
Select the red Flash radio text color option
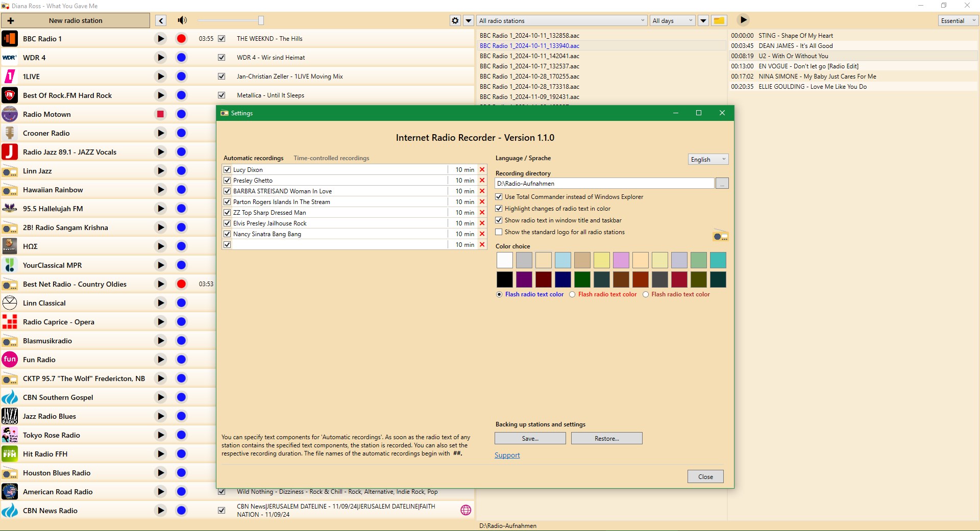[x=572, y=294]
